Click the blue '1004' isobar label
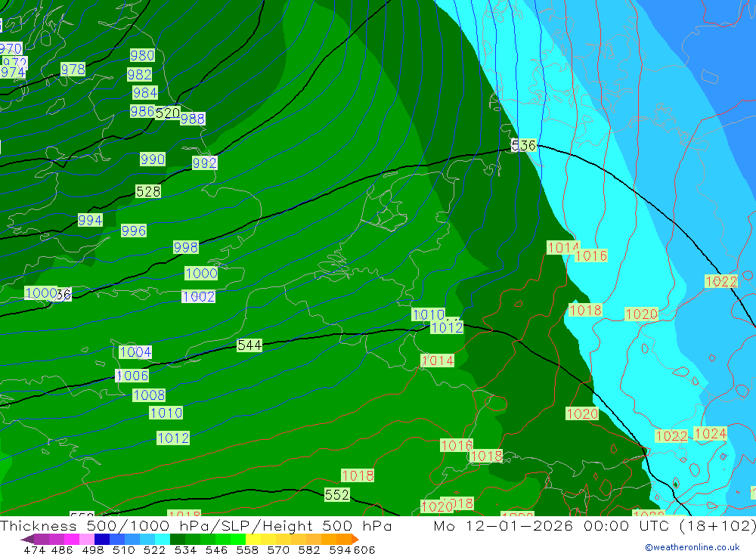 (135, 352)
